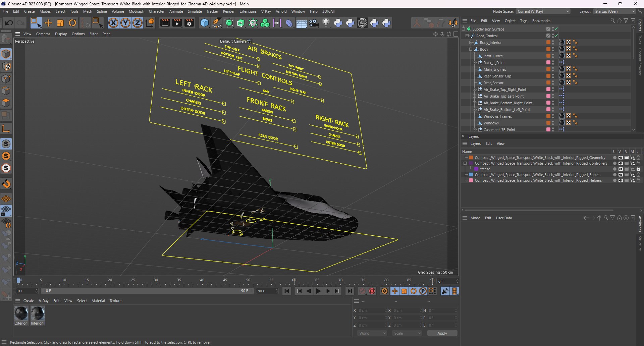Toggle visibility eye of Geometry layer
This screenshot has width=644, height=346.
pos(621,158)
